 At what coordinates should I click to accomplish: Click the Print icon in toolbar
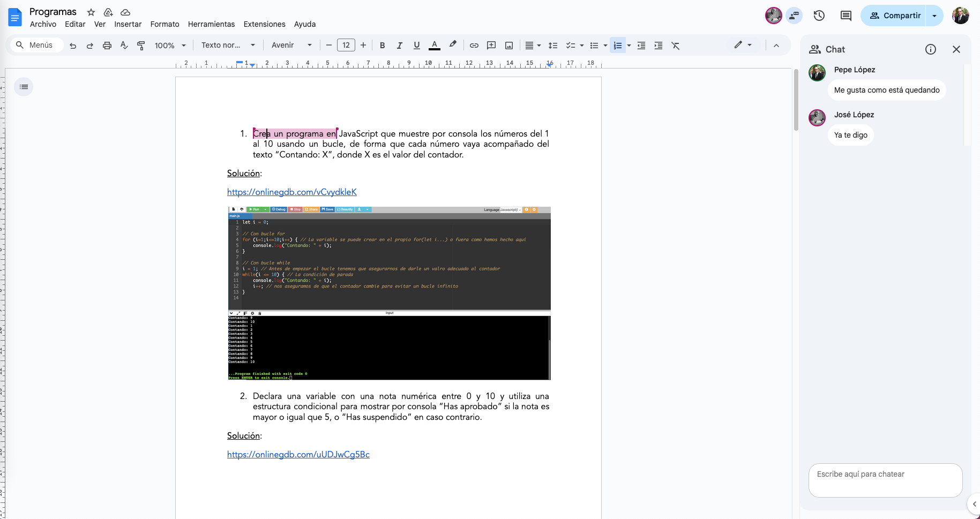click(x=107, y=46)
